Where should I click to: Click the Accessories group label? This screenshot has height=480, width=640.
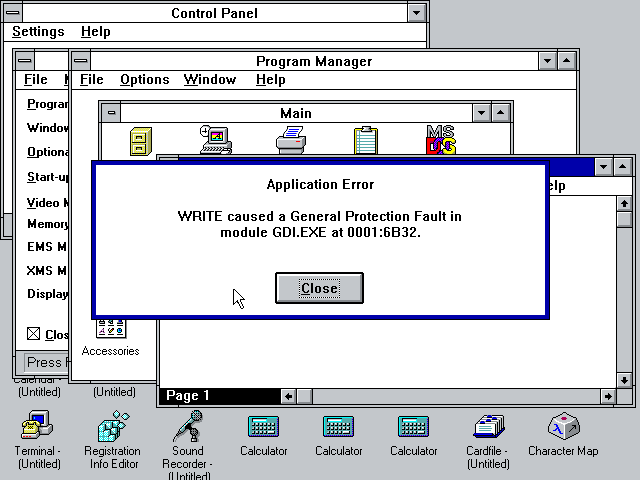click(x=110, y=351)
